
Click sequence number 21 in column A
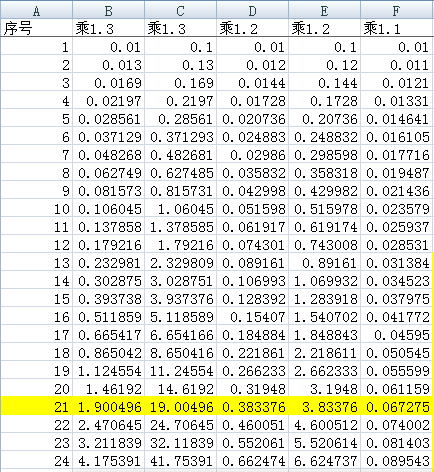(x=36, y=407)
